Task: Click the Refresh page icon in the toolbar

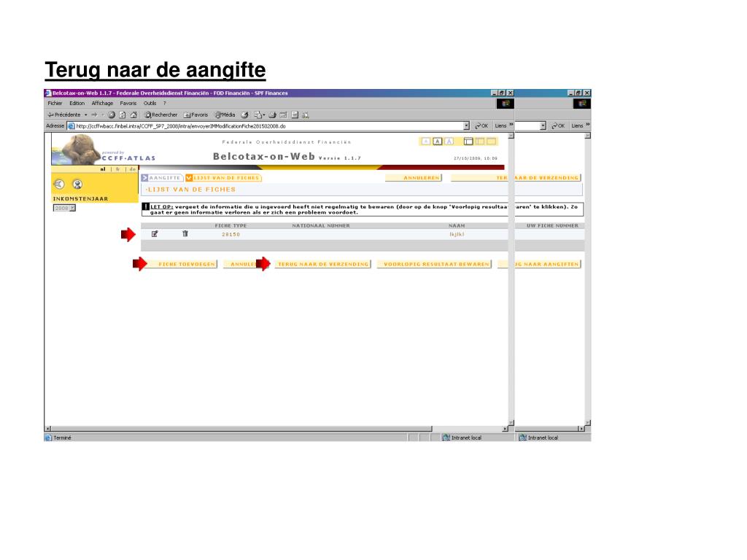Action: point(123,114)
